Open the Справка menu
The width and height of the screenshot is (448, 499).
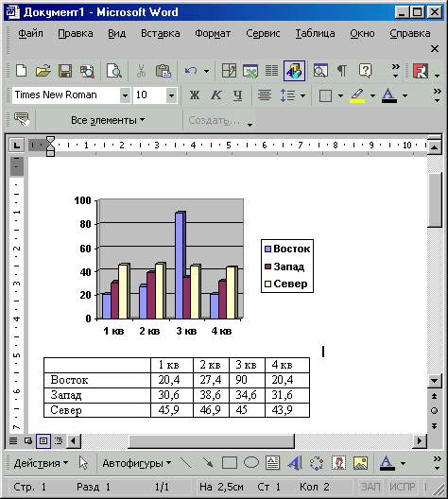(410, 33)
